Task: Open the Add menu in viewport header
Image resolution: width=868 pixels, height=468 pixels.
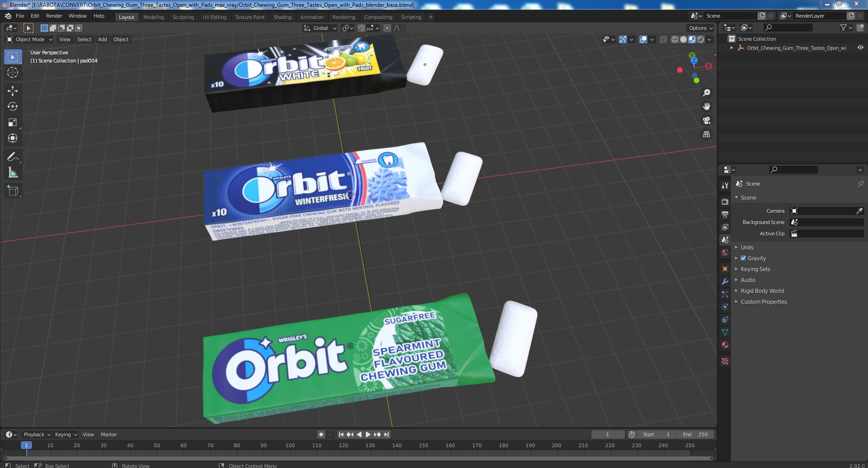Action: 103,39
